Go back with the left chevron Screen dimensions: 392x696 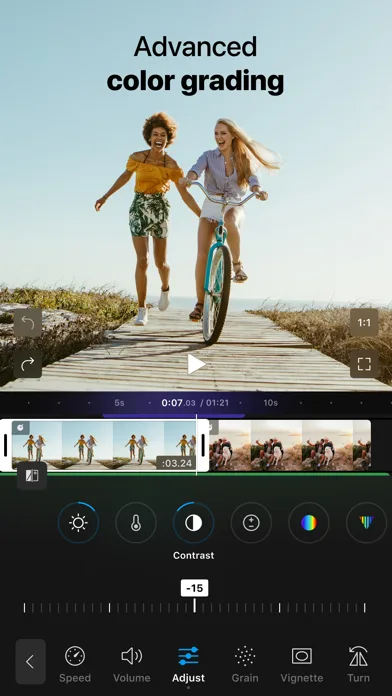[30, 661]
